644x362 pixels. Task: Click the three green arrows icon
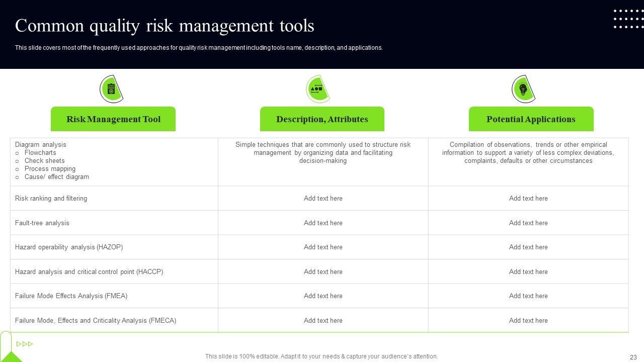pyautogui.click(x=25, y=344)
